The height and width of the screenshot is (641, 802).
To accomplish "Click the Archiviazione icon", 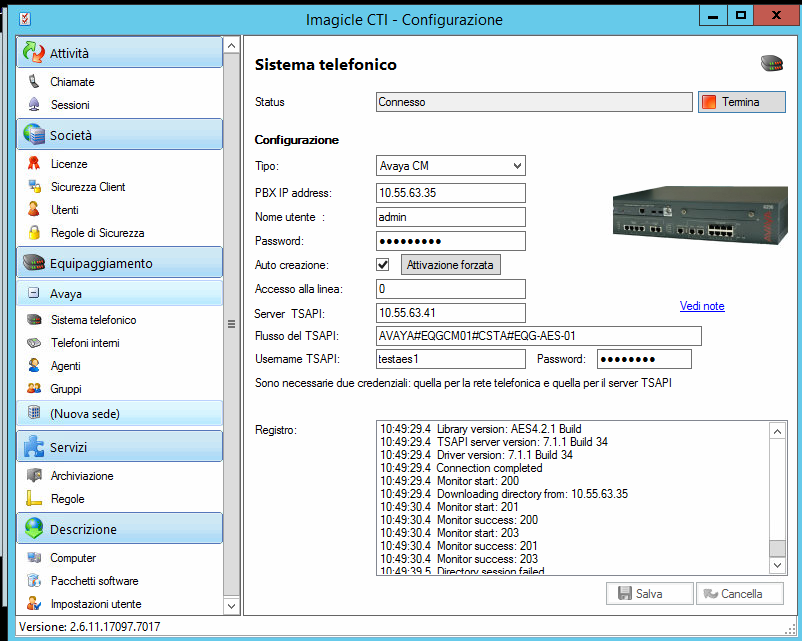I will click(34, 476).
